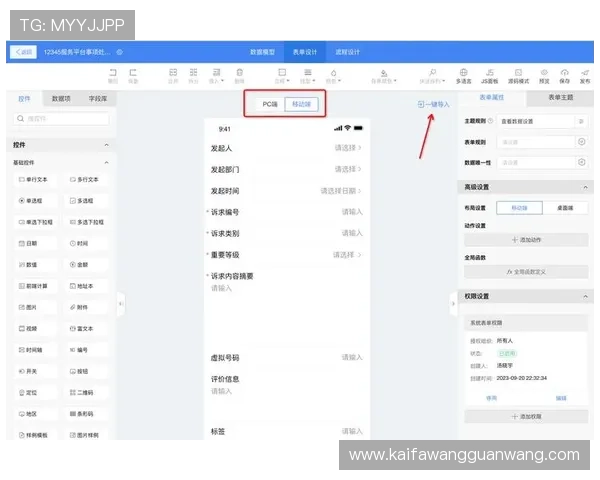Click the control search field
600x480 pixels.
click(61, 119)
